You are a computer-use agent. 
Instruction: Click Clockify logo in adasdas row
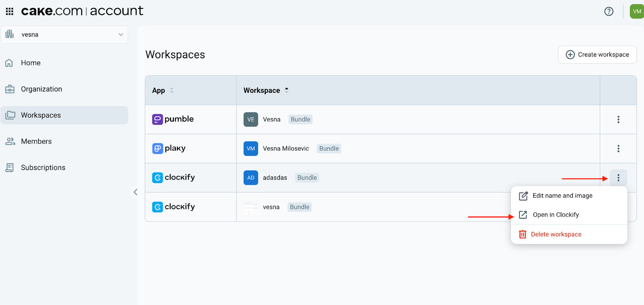173,178
